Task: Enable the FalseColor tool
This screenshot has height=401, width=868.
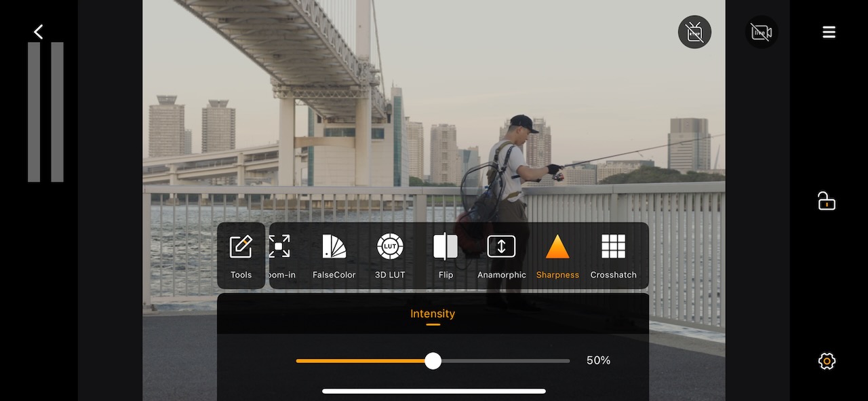Action: [x=334, y=256]
